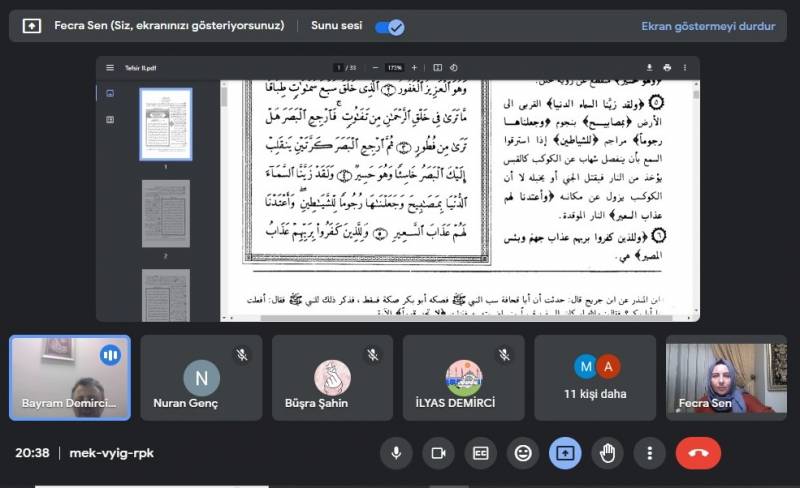This screenshot has width=800, height=488.
Task: Click the present screen button
Action: tap(565, 453)
